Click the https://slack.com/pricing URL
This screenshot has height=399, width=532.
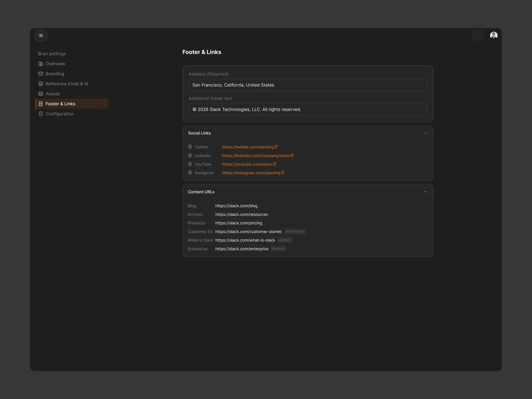pos(239,223)
